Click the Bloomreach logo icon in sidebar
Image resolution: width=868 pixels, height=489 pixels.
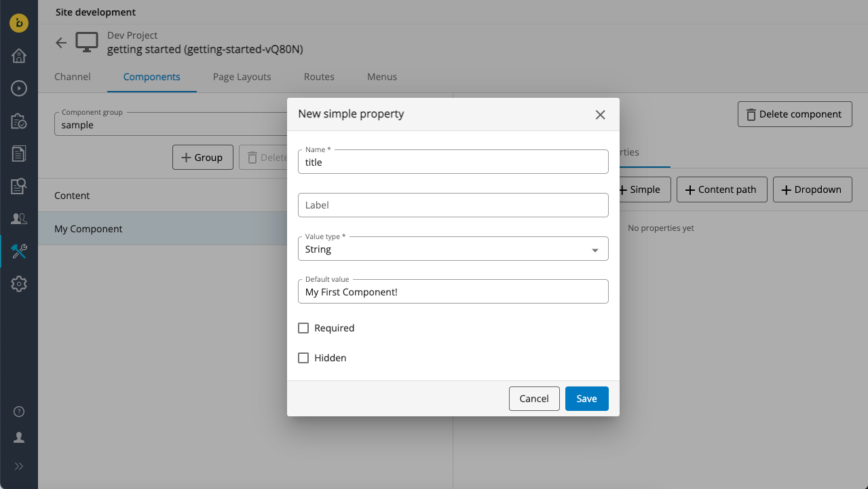tap(19, 22)
